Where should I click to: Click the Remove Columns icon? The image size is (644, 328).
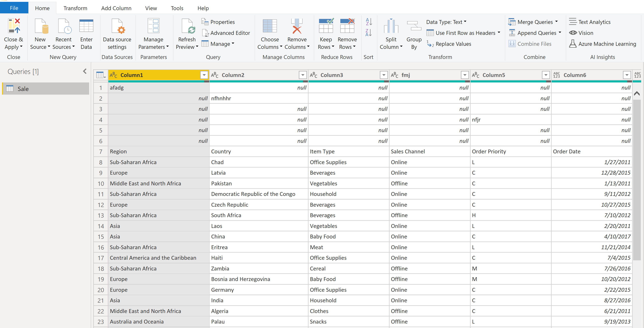297,26
